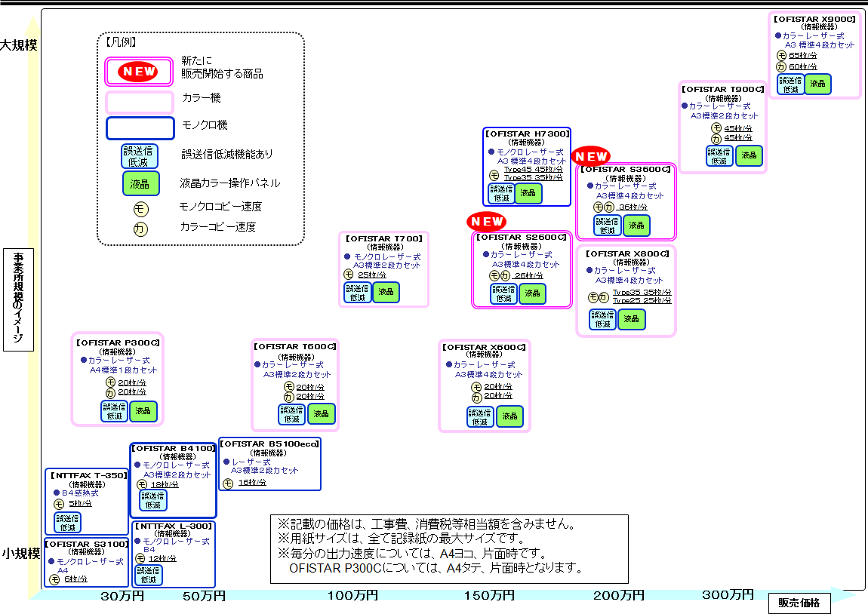This screenshot has width=868, height=614.
Task: Click the 販売価格 axis title box
Action: click(x=799, y=603)
